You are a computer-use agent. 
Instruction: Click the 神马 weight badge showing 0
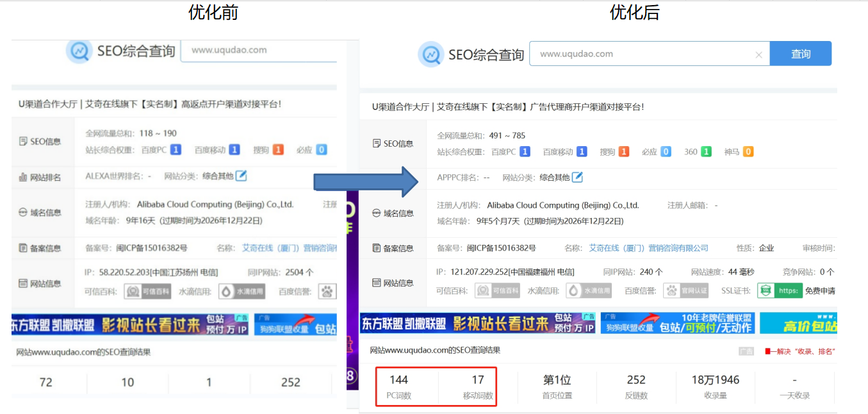tap(748, 151)
